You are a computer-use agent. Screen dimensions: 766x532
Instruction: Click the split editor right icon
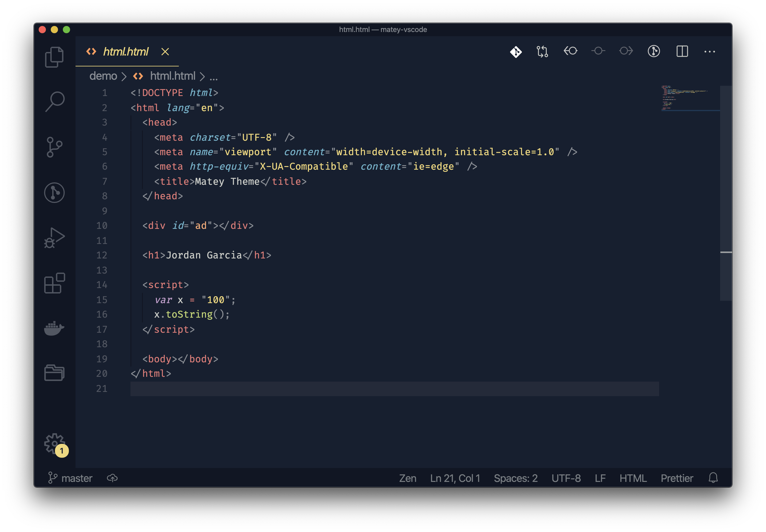[682, 51]
